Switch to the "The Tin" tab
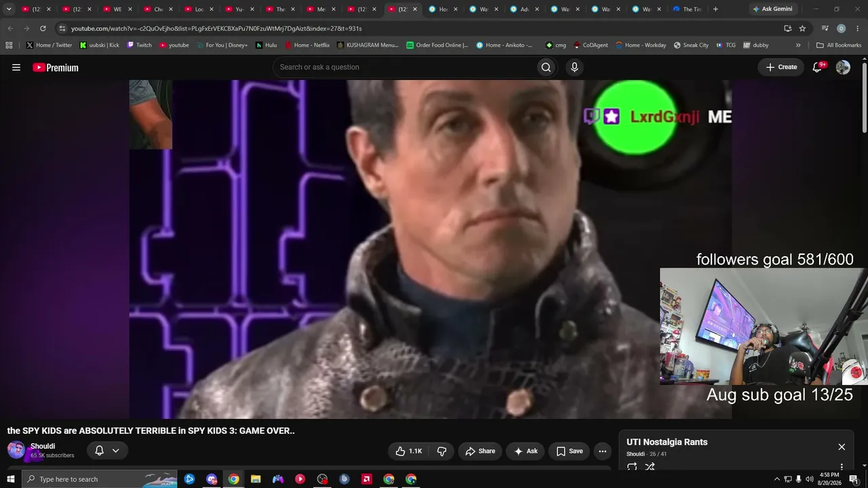 (x=688, y=9)
